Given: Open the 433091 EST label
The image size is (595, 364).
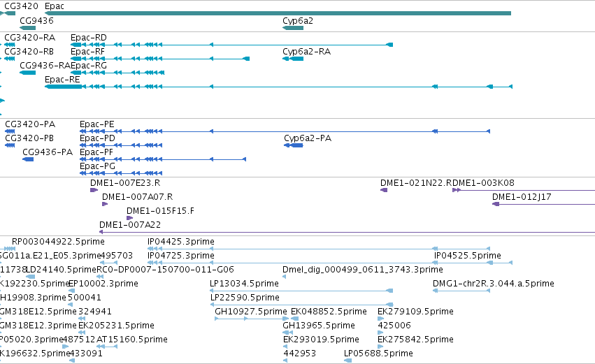Looking at the screenshot, I should (x=86, y=354).
